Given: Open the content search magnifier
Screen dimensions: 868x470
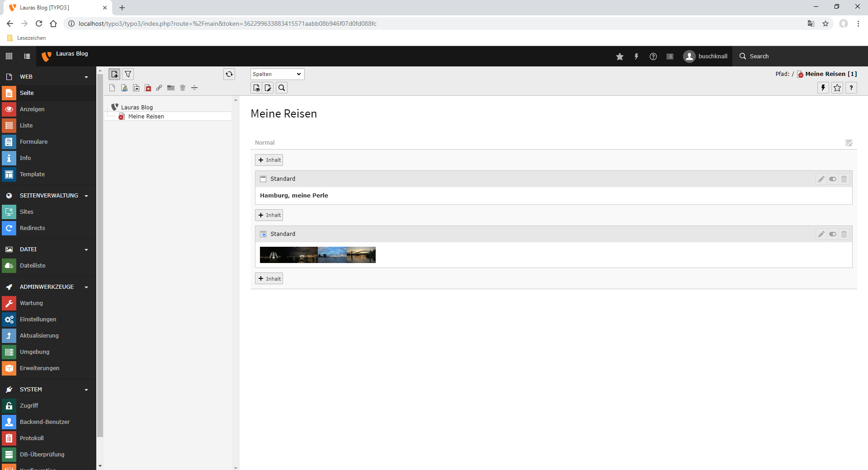Looking at the screenshot, I should [281, 88].
